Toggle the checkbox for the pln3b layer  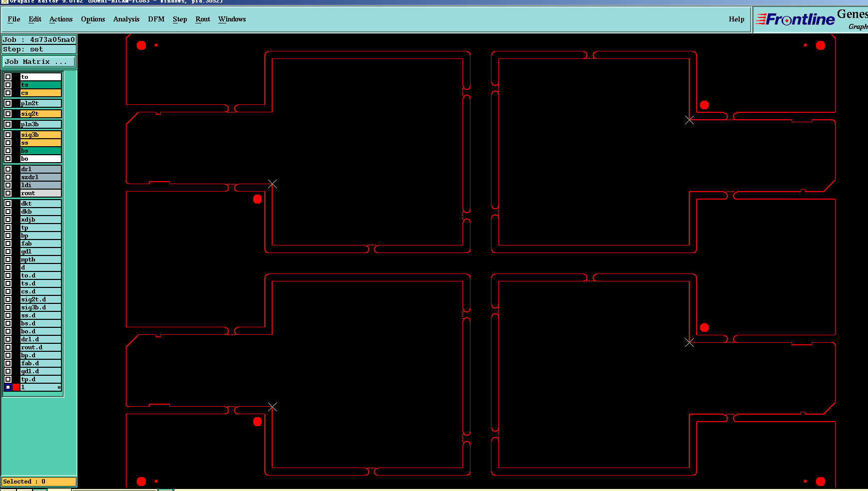click(x=8, y=124)
